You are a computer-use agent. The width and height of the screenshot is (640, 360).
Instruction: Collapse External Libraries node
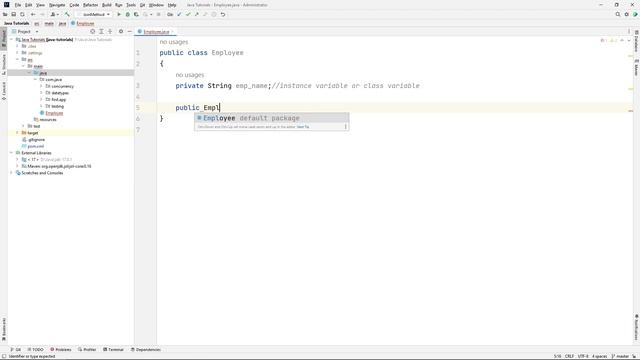(x=11, y=153)
